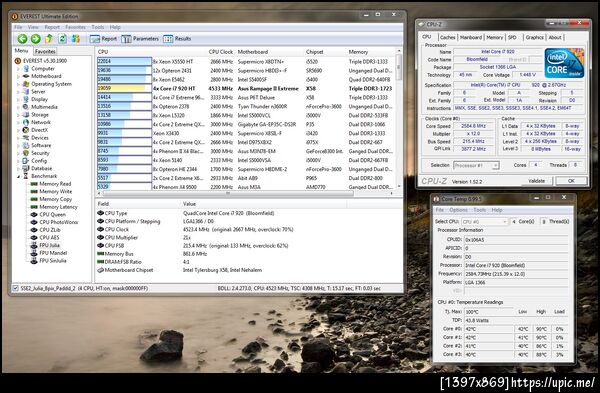Select the Network tree icon

pyautogui.click(x=26, y=122)
